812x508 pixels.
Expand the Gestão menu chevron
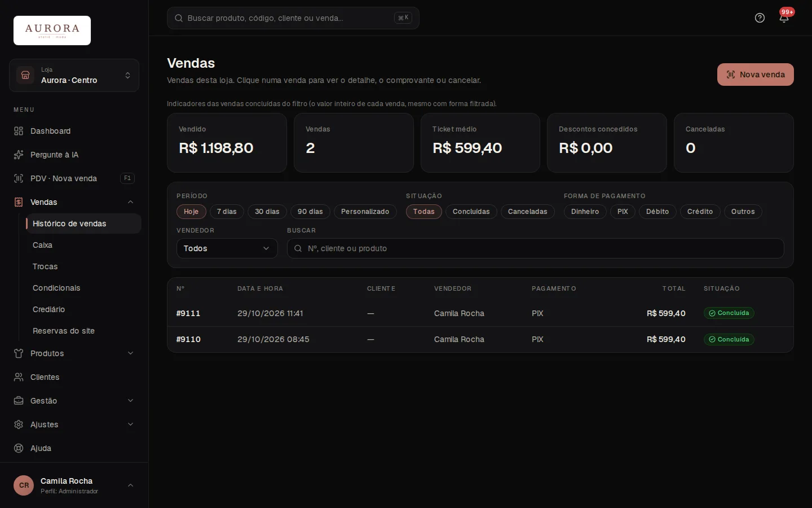coord(130,401)
